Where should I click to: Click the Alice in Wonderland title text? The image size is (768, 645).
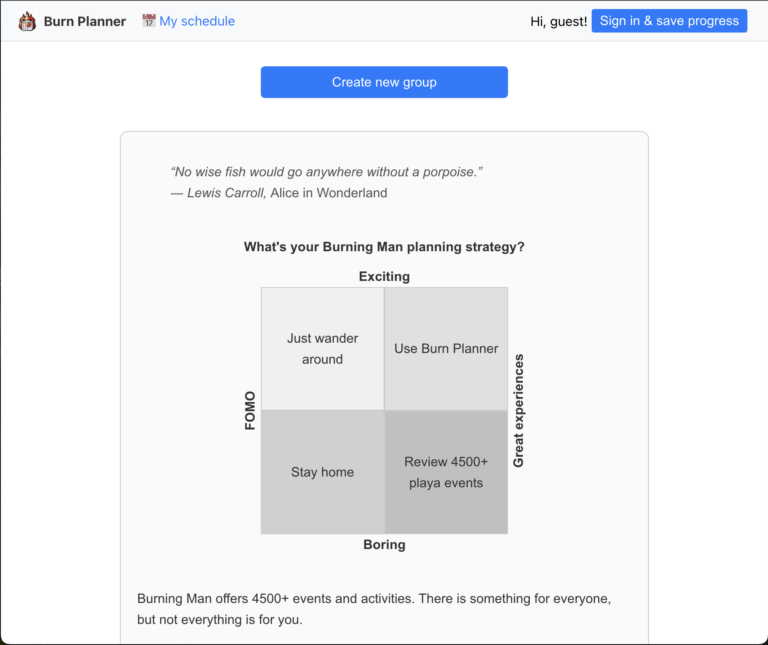(x=329, y=193)
